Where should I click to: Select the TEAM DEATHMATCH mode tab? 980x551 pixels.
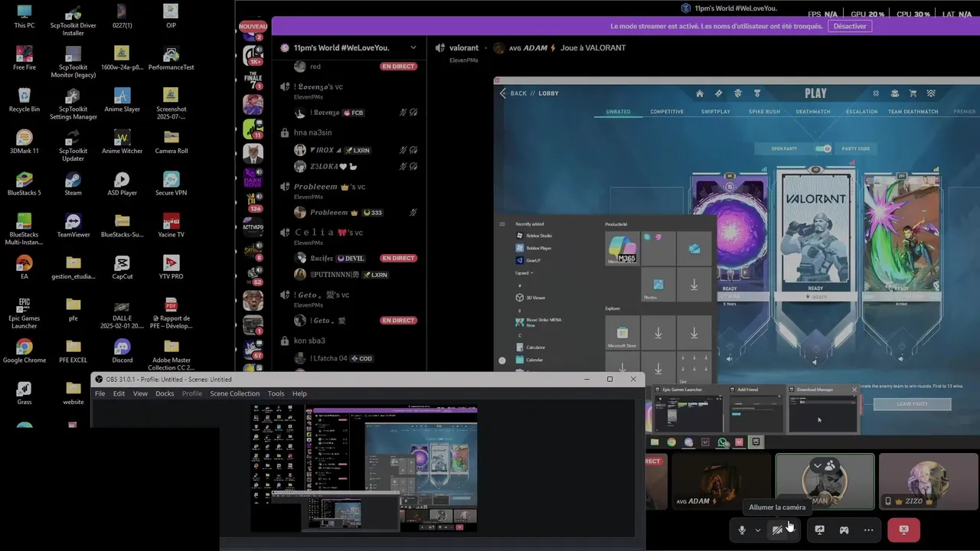point(913,112)
